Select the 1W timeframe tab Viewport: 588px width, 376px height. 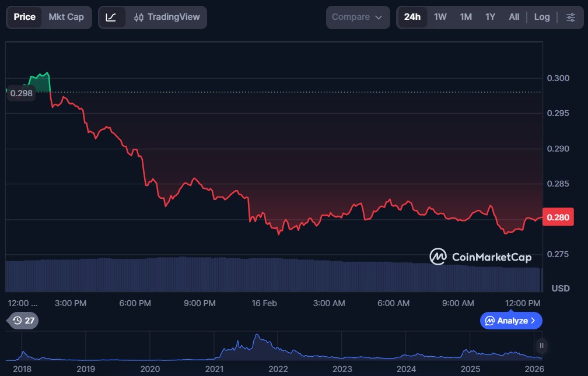point(440,17)
